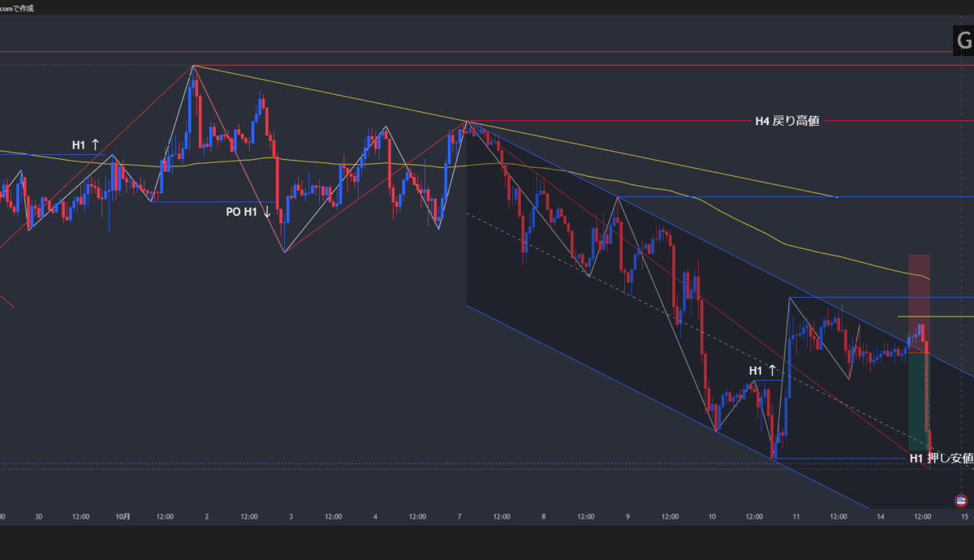The width and height of the screenshot is (974, 560).
Task: Click date 11 on the time axis
Action: point(796,516)
